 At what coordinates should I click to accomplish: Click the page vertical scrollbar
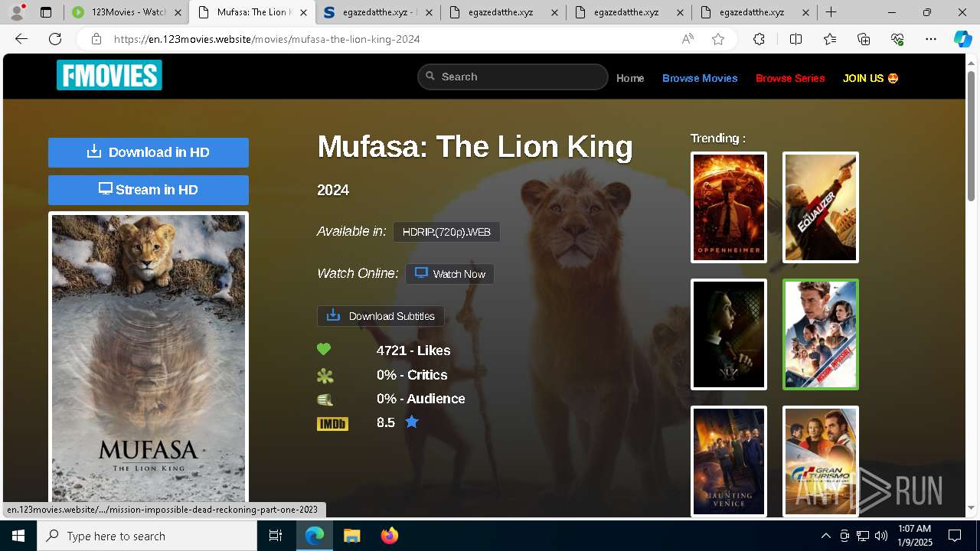[972, 136]
